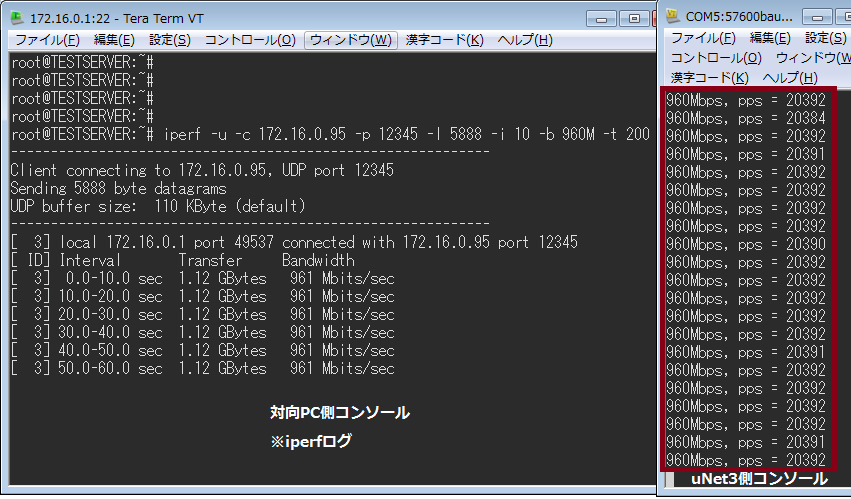
Task: Click the iperf command line in the terminal
Action: 400,133
